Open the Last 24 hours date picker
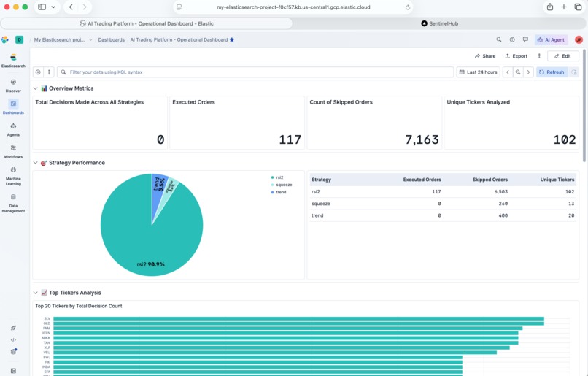This screenshot has height=376, width=588. 478,72
